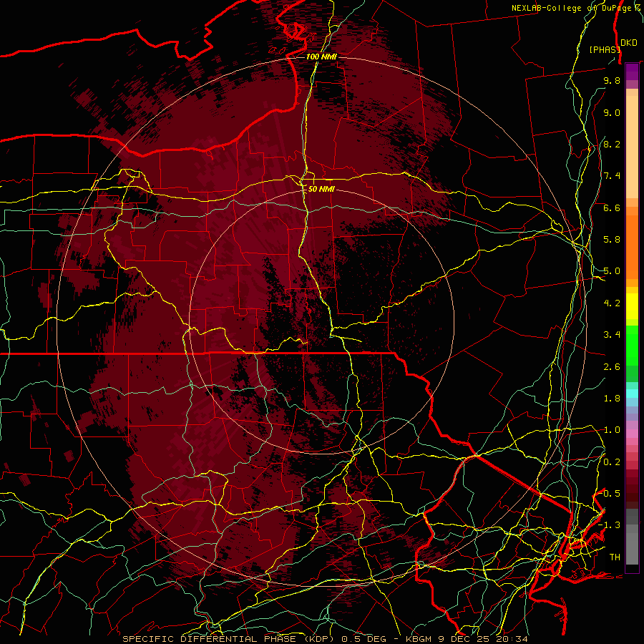The width and height of the screenshot is (644, 644).
Task: Click the 50 NMI range ring label
Action: pos(321,190)
